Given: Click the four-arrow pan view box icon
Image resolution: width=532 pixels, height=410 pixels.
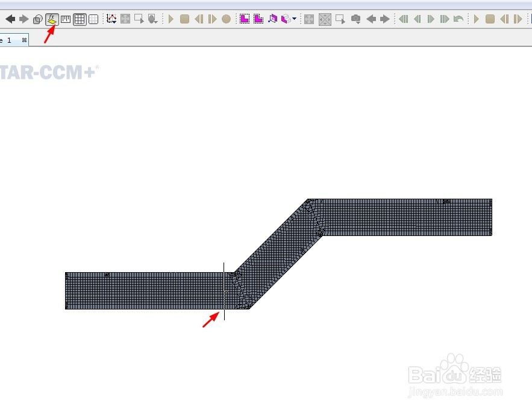Looking at the screenshot, I should 325,19.
